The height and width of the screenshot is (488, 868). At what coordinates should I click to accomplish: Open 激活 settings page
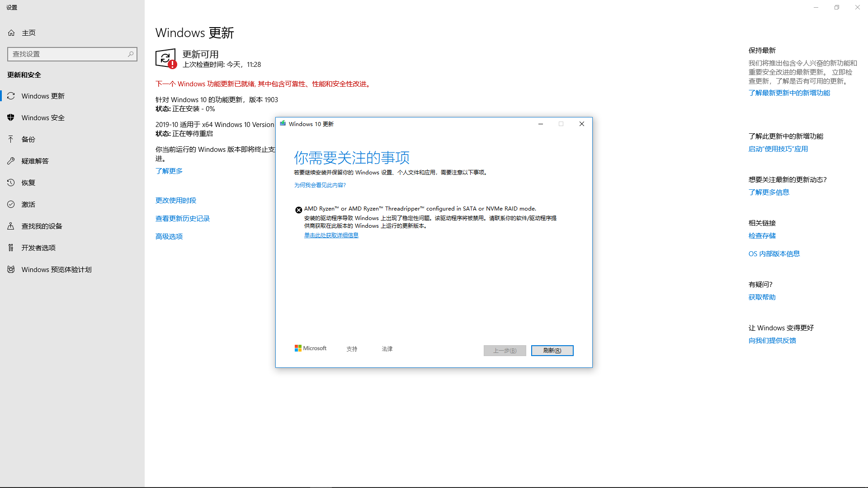coord(72,205)
